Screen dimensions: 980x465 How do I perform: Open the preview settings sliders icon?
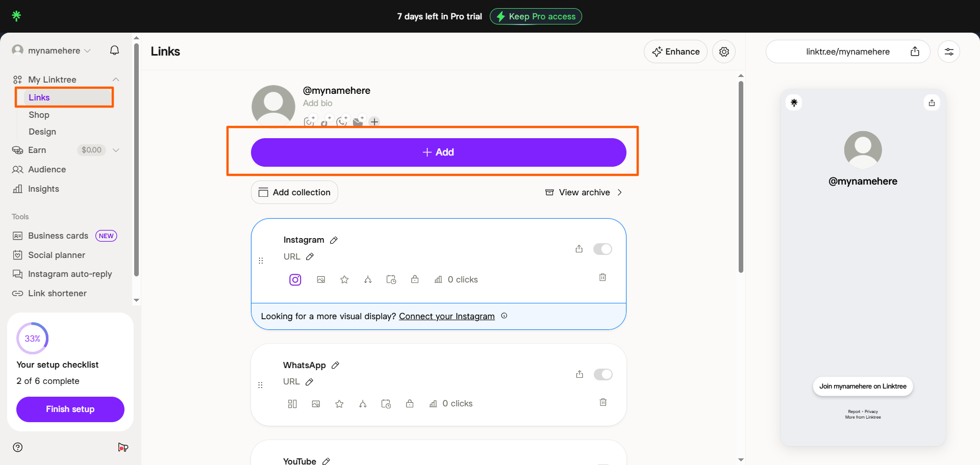(949, 51)
